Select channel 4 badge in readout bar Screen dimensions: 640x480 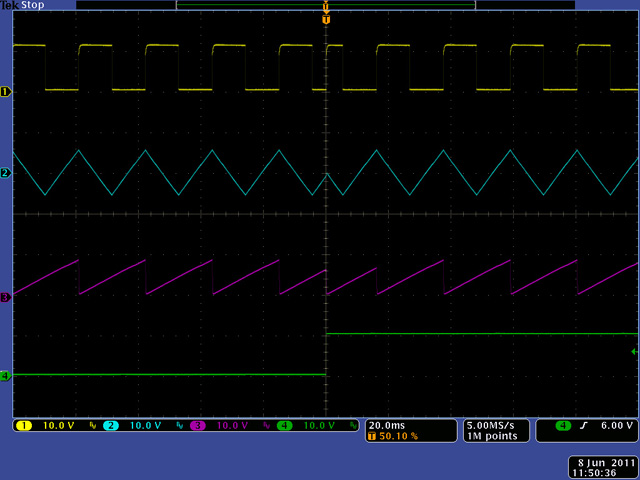(285, 425)
